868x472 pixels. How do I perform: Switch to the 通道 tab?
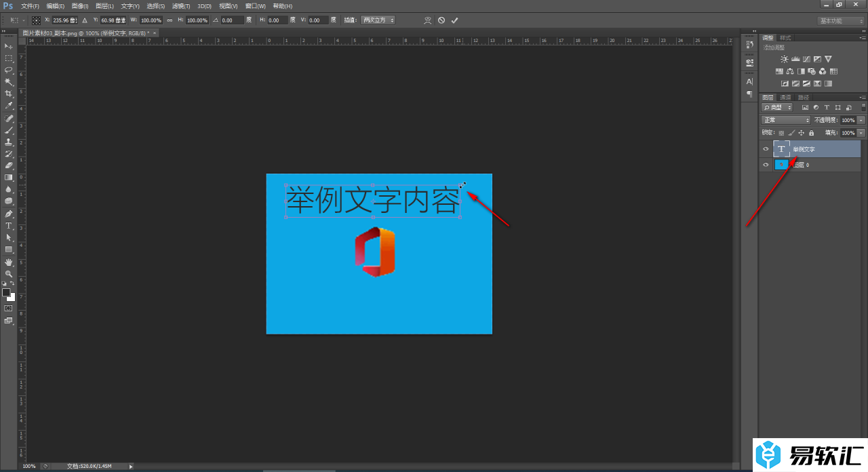(x=785, y=97)
